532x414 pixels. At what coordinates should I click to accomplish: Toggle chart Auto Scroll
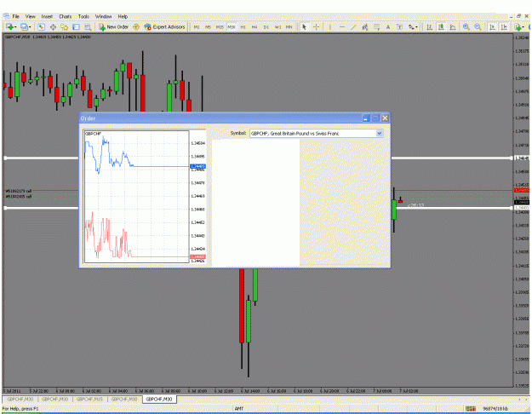492,26
